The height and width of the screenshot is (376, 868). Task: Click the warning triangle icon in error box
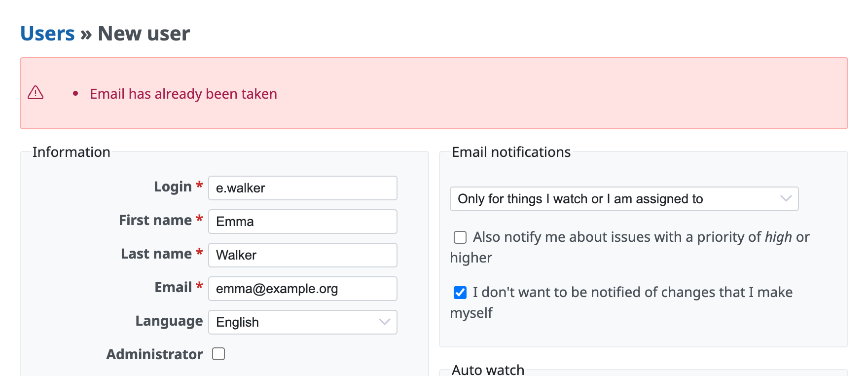(36, 93)
